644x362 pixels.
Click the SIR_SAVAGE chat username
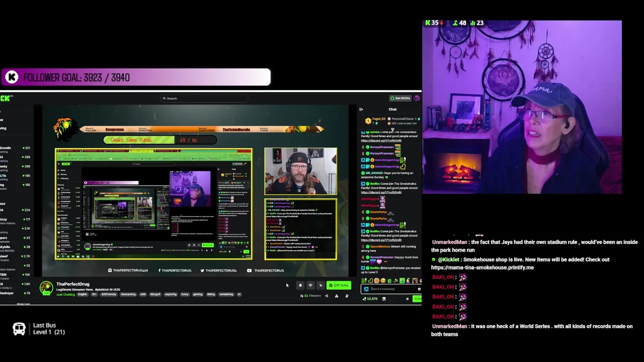[374, 173]
